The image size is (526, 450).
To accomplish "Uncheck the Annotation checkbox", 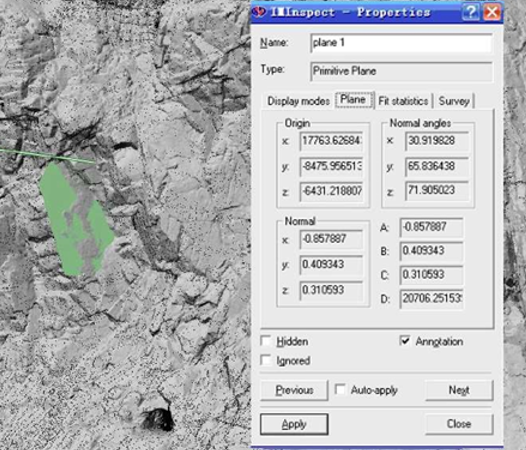I will [x=405, y=341].
